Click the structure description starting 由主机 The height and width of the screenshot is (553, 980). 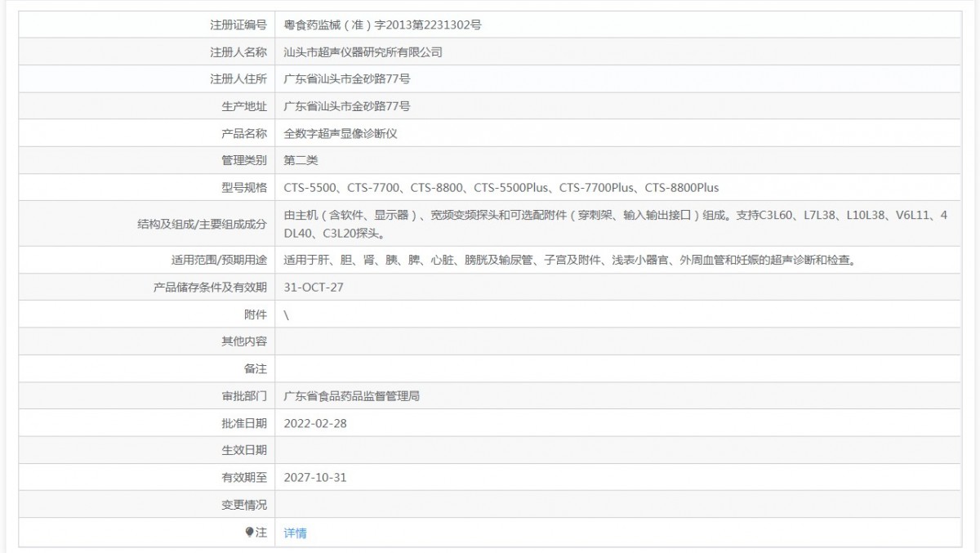click(x=615, y=223)
